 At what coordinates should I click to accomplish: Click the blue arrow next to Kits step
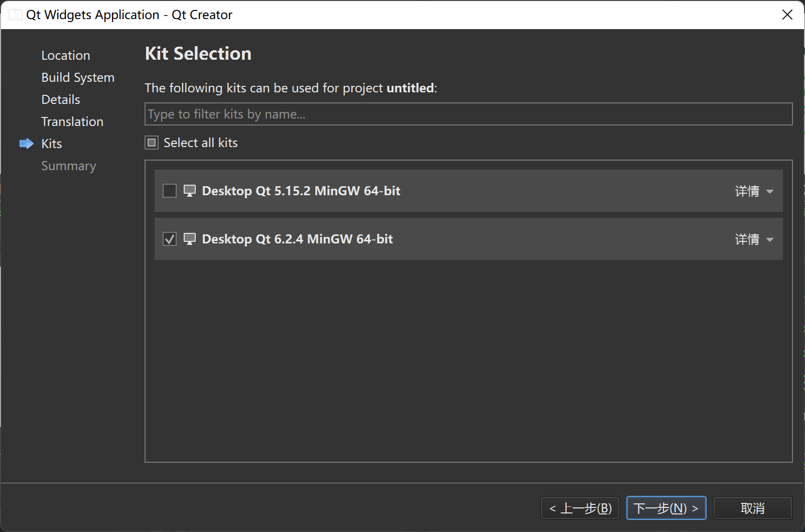pyautogui.click(x=26, y=144)
